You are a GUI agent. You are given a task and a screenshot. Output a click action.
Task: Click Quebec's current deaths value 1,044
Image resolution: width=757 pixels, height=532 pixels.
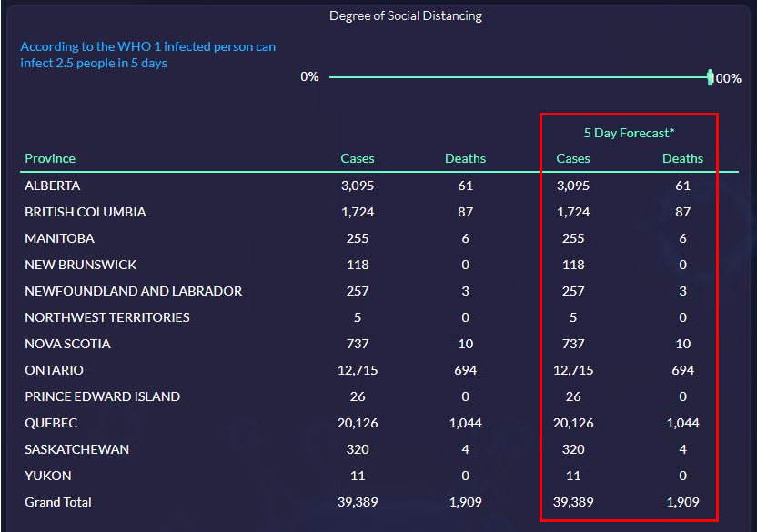coord(466,423)
